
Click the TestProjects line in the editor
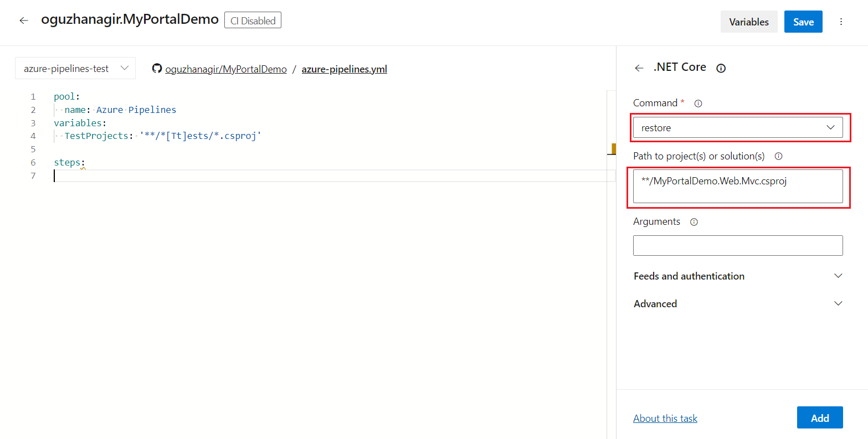click(163, 136)
